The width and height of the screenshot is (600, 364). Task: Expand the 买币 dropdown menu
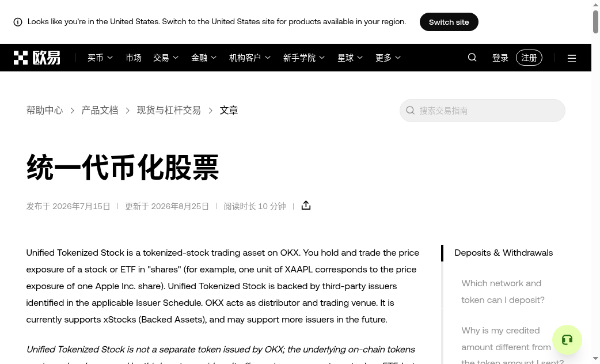coord(100,58)
